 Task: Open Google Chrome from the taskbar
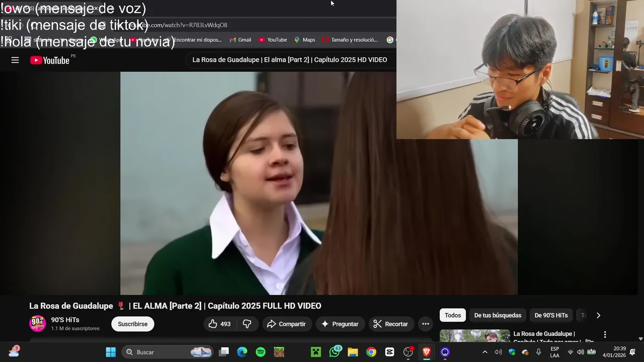coord(371,352)
